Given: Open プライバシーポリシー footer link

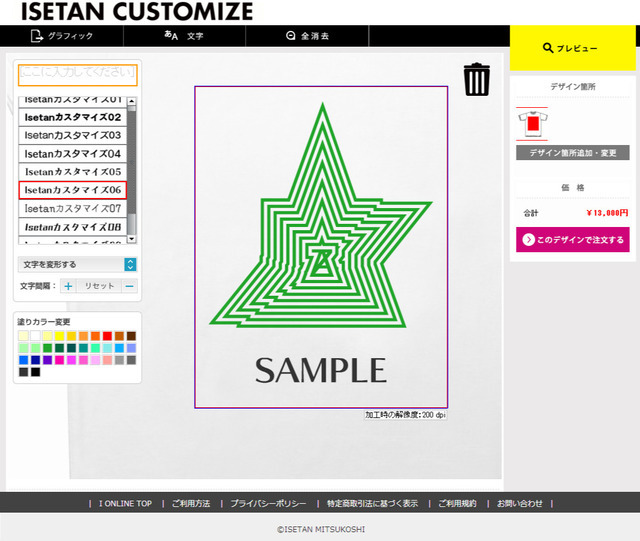Looking at the screenshot, I should (268, 503).
